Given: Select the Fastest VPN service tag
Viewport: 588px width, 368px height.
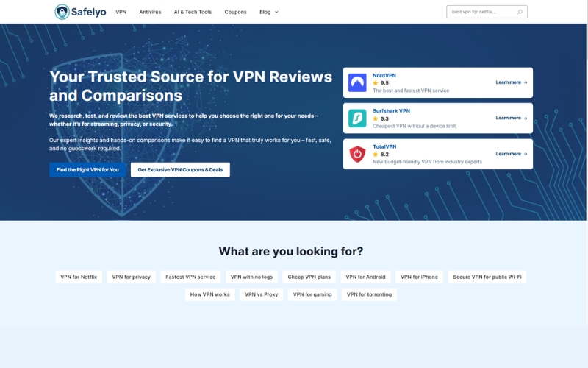Looking at the screenshot, I should [190, 277].
